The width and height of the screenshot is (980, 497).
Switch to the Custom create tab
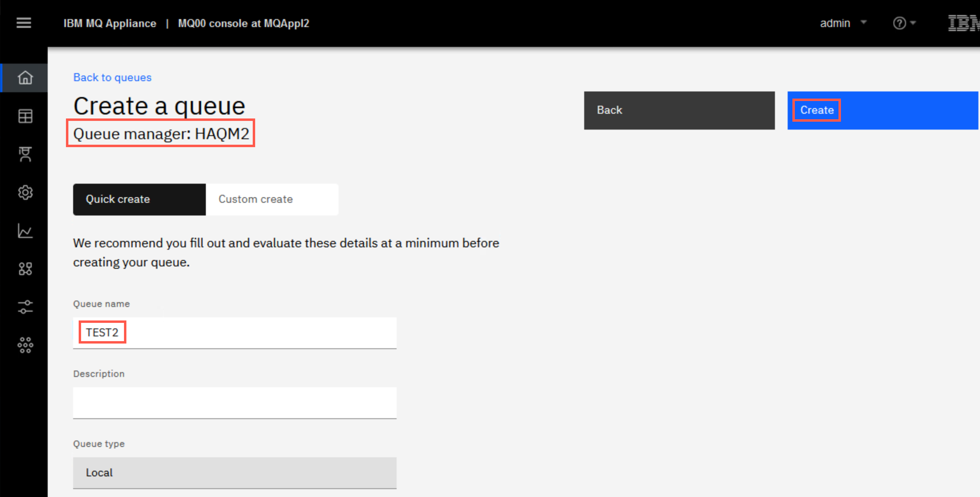(272, 199)
